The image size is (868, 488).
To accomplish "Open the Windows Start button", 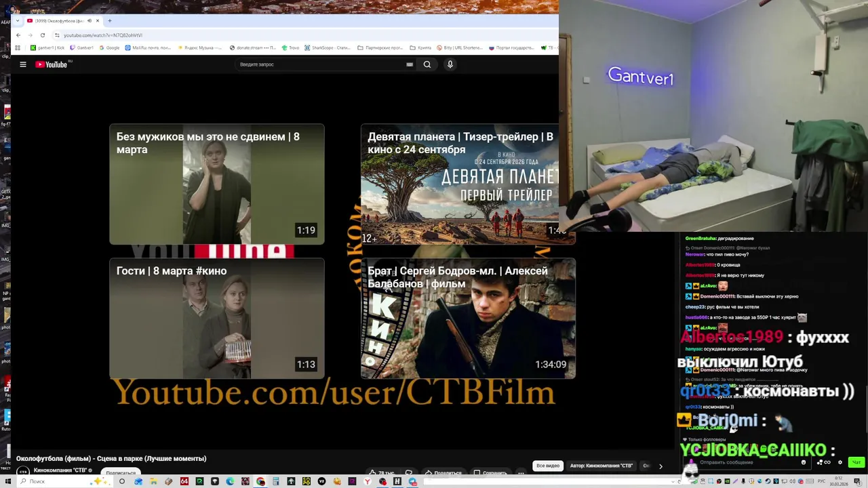I will [x=7, y=481].
